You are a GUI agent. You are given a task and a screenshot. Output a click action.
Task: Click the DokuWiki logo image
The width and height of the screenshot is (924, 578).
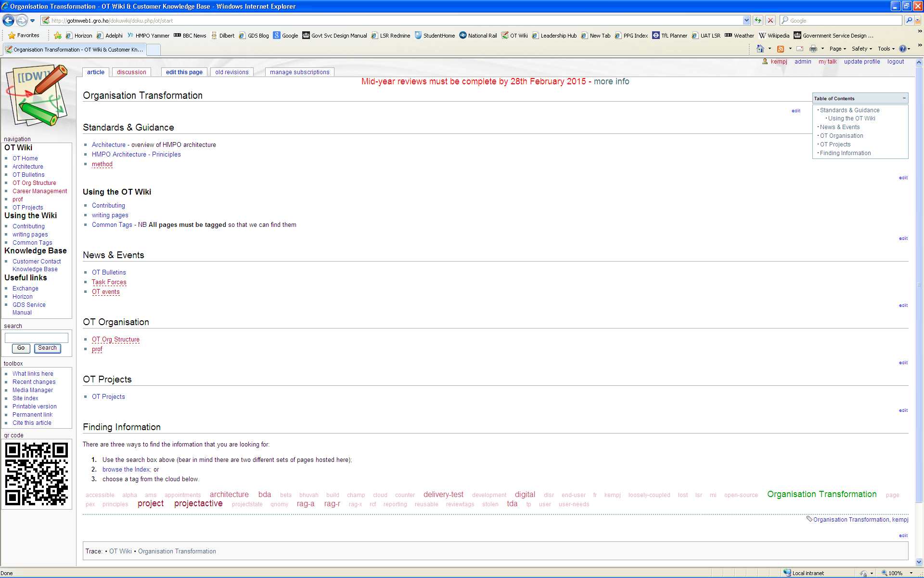point(38,96)
